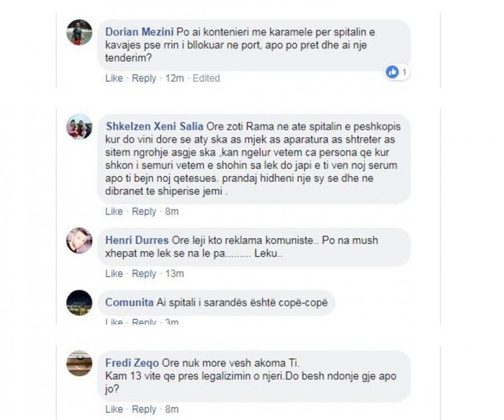
Task: Open Fredi Zeqo's avatar
Action: click(79, 363)
